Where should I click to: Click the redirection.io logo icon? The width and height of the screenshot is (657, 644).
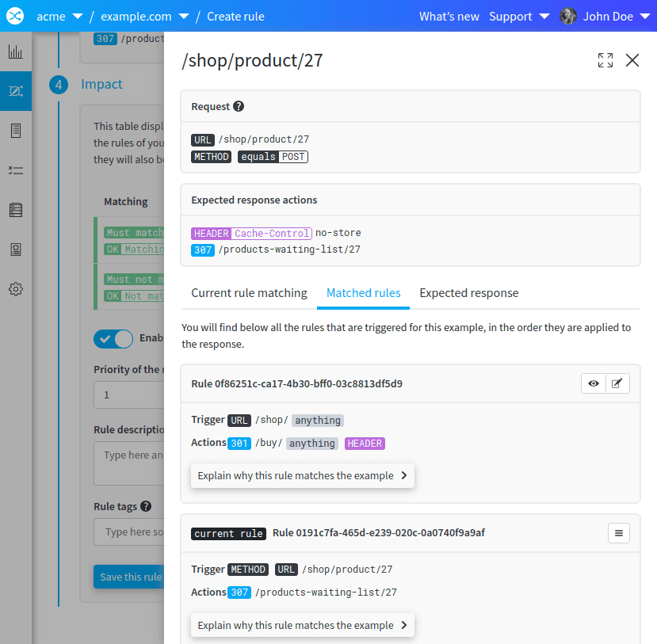coord(15,16)
